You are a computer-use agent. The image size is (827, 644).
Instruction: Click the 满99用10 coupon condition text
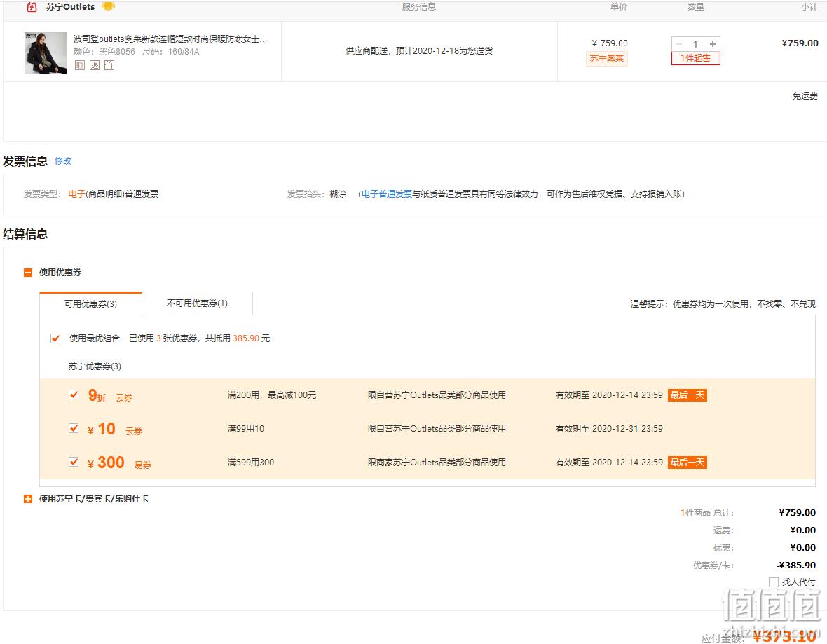click(x=246, y=429)
